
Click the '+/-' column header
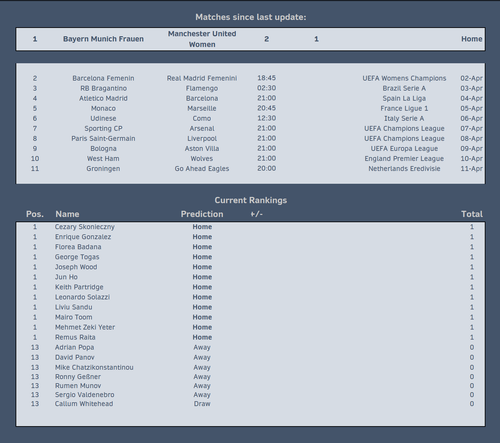[257, 214]
